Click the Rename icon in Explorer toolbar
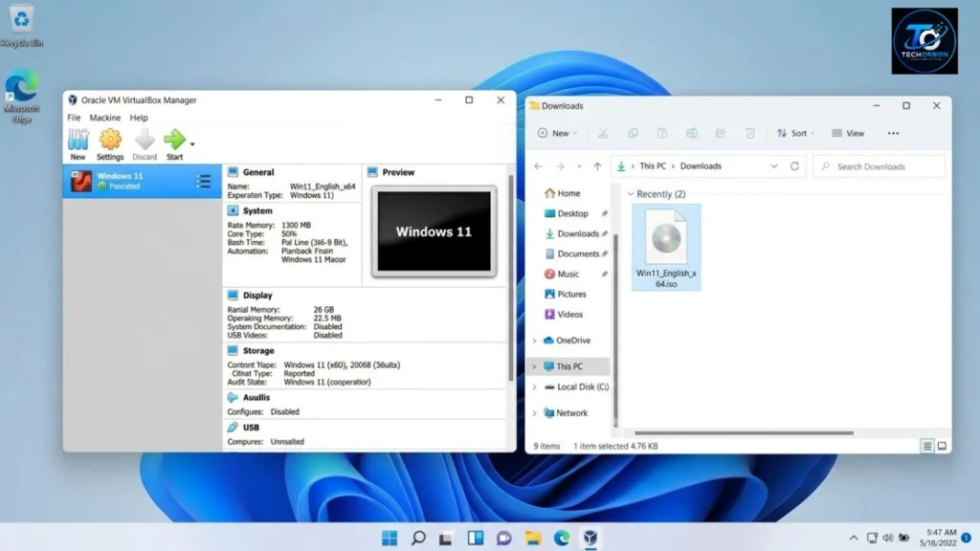 tap(691, 133)
